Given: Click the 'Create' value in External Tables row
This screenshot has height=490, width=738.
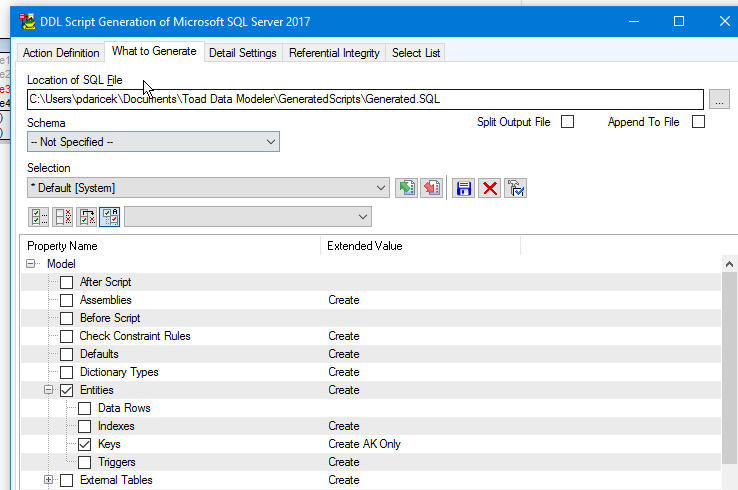Looking at the screenshot, I should pyautogui.click(x=344, y=480).
